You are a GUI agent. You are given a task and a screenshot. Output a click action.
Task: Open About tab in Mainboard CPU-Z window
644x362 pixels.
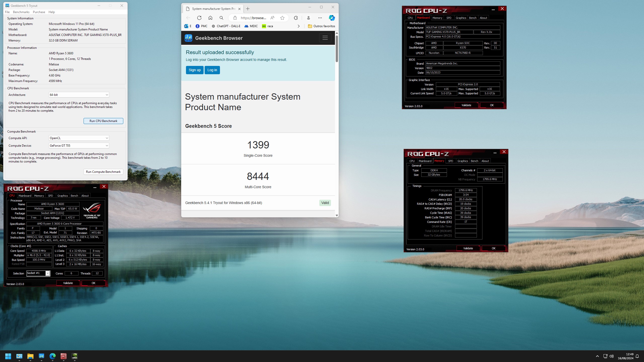pyautogui.click(x=483, y=18)
